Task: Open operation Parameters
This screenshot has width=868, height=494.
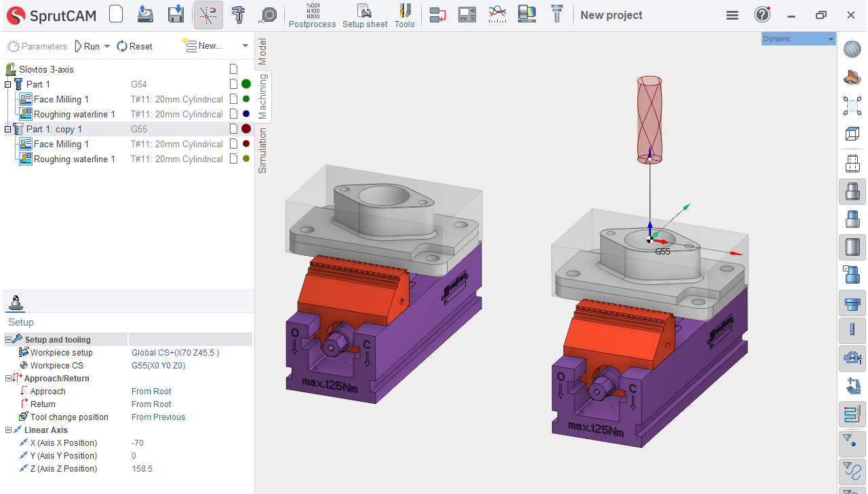Action: (37, 46)
